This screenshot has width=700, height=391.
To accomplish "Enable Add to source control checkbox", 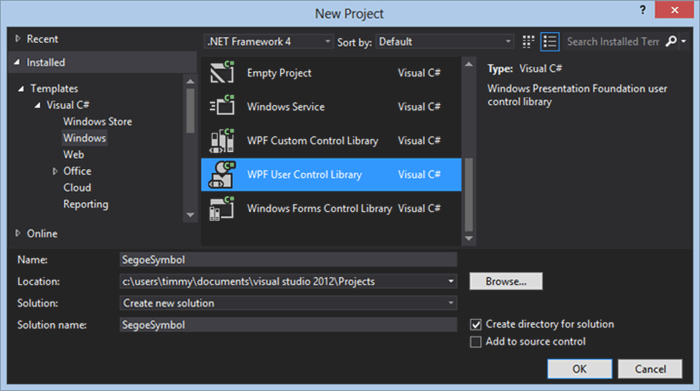I will [476, 342].
